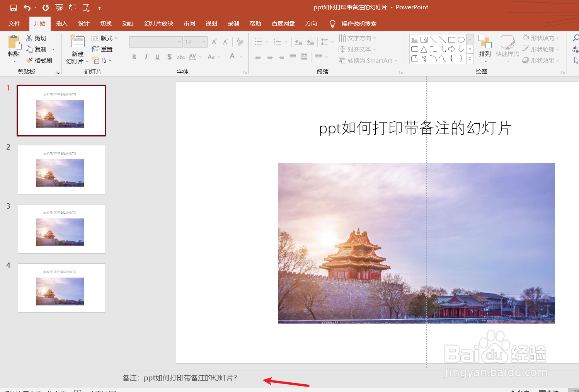Open the Paragraph group dialog launcher
The width and height of the screenshot is (579, 392).
tap(401, 72)
